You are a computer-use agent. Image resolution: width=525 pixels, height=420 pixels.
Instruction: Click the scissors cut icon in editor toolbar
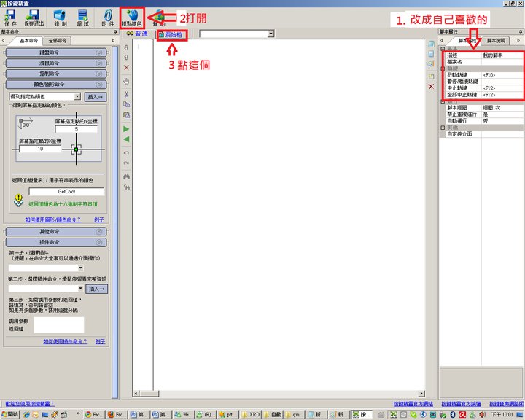tap(128, 94)
